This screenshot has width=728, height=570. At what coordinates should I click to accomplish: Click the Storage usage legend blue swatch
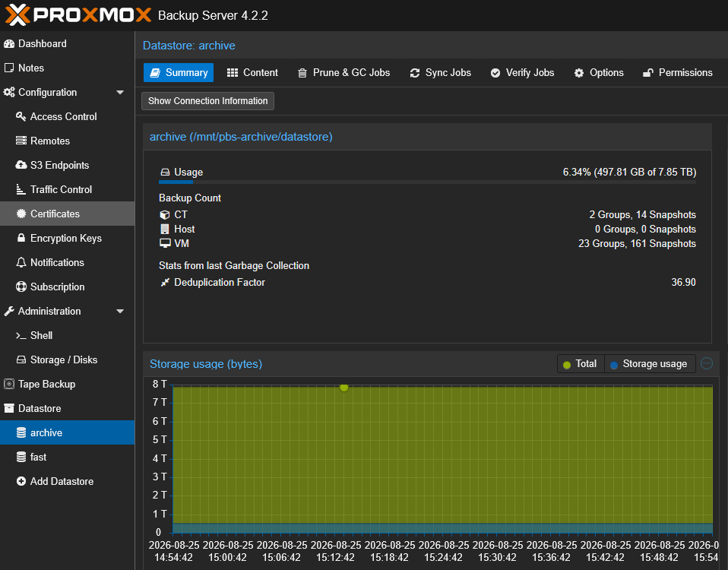click(614, 365)
